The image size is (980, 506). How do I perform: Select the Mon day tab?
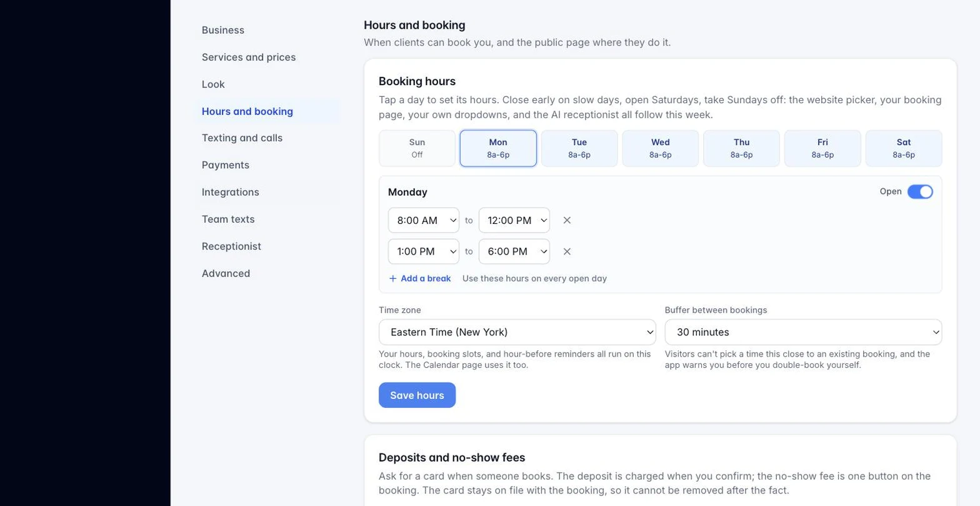(498, 148)
